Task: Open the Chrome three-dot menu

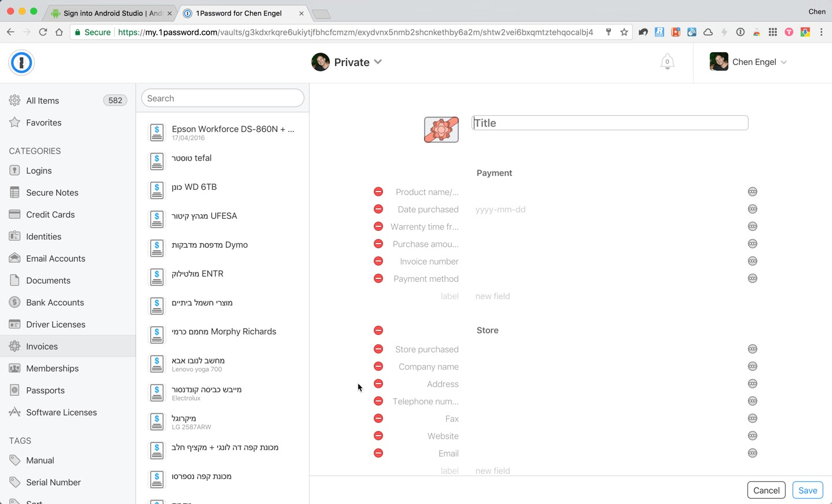Action: point(822,32)
